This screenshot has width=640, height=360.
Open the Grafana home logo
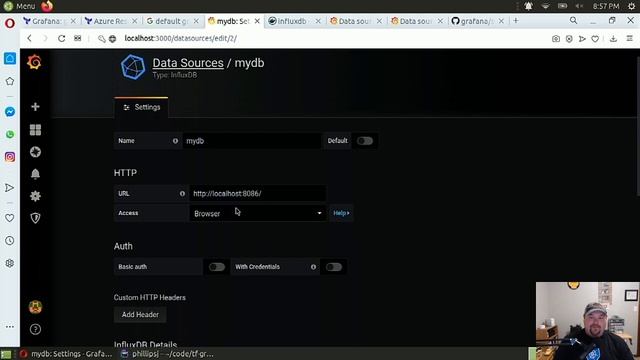pos(34,62)
